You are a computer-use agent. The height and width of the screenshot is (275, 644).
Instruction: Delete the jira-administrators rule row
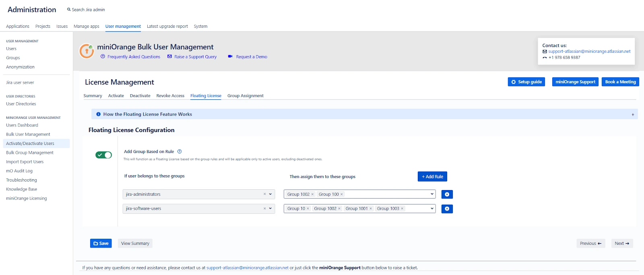(447, 194)
